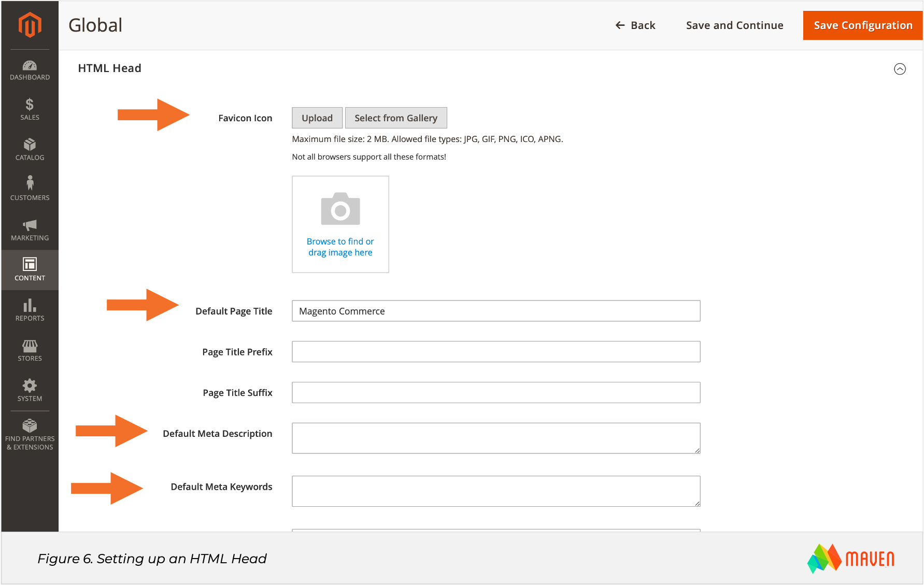The image size is (924, 585).
Task: Open the Catalog sidebar item
Action: tap(30, 149)
